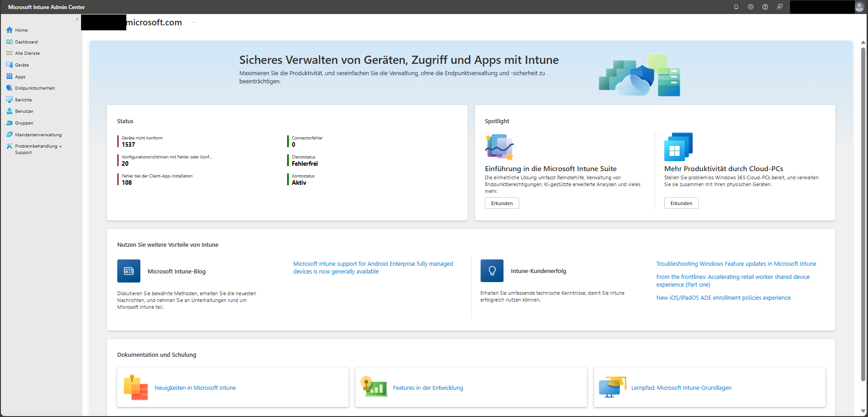The width and height of the screenshot is (868, 417).
Task: Click Geräte nicht konform value 1537
Action: (x=128, y=144)
